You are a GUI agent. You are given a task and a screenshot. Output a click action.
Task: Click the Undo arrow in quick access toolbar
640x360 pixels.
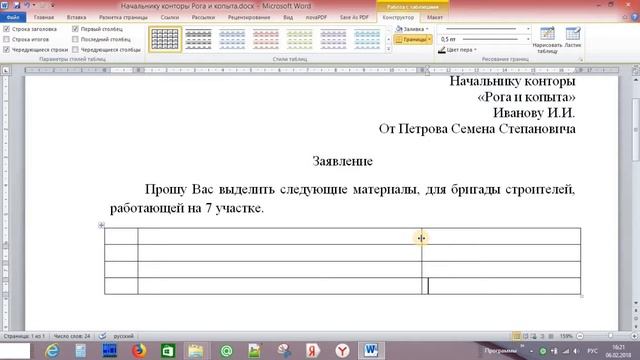tap(27, 6)
